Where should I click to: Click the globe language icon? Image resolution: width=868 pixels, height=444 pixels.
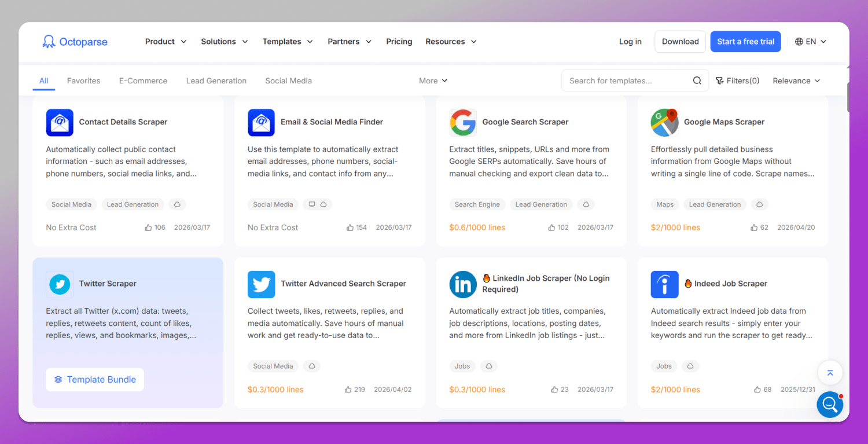pos(799,42)
